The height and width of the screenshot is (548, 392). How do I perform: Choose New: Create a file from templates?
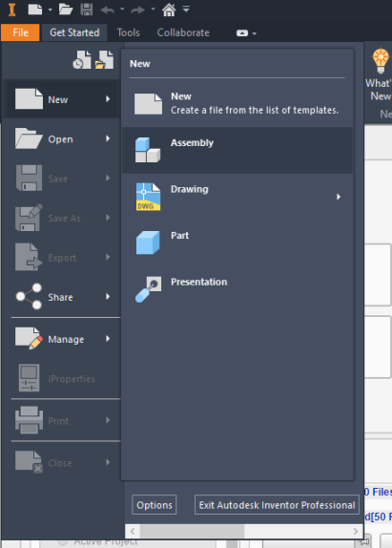(x=237, y=103)
